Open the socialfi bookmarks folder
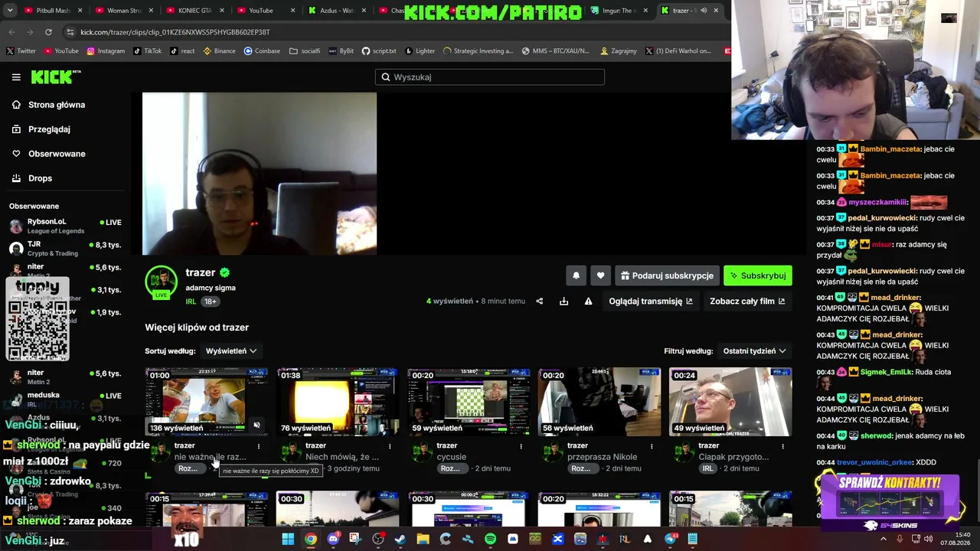980x551 pixels. point(305,51)
